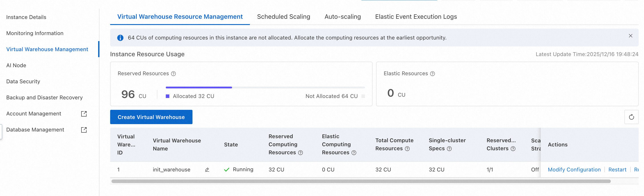Click Create Virtual Warehouse button
644x196 pixels.
151,117
